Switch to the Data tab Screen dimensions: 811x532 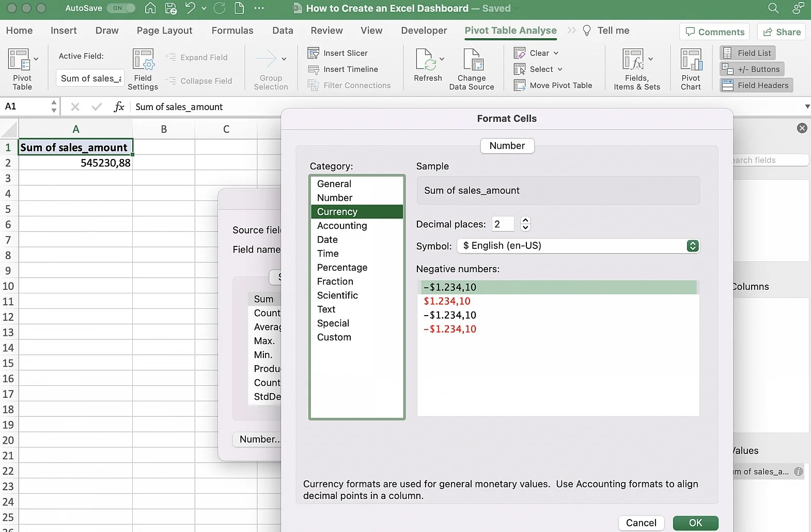[x=283, y=30]
